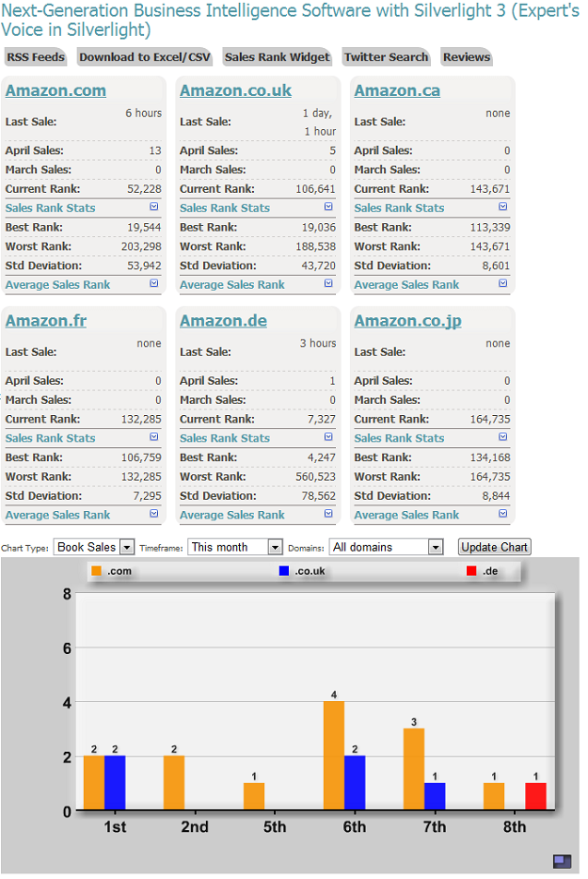588x879 pixels.
Task: Open the Timeframe dropdown
Action: (x=235, y=547)
